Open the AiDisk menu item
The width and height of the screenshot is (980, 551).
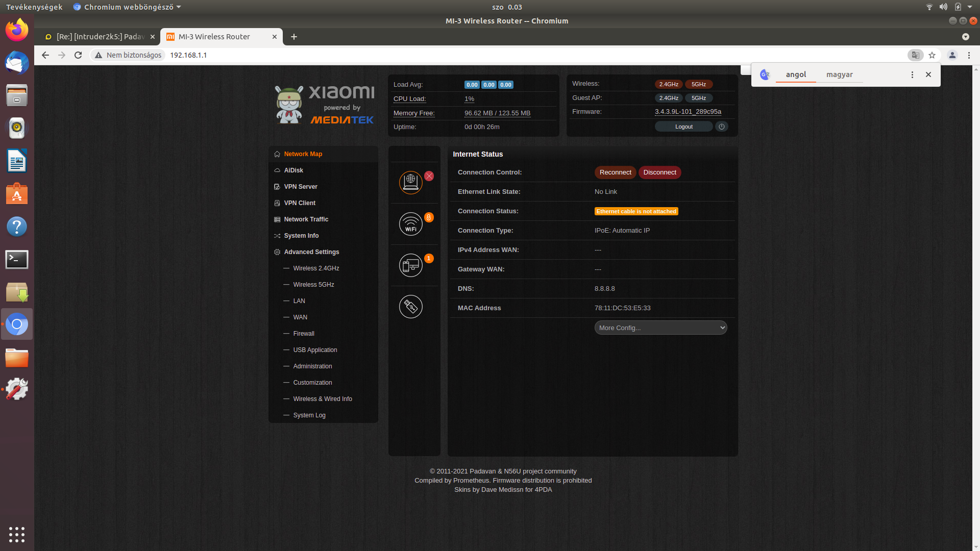click(x=293, y=170)
